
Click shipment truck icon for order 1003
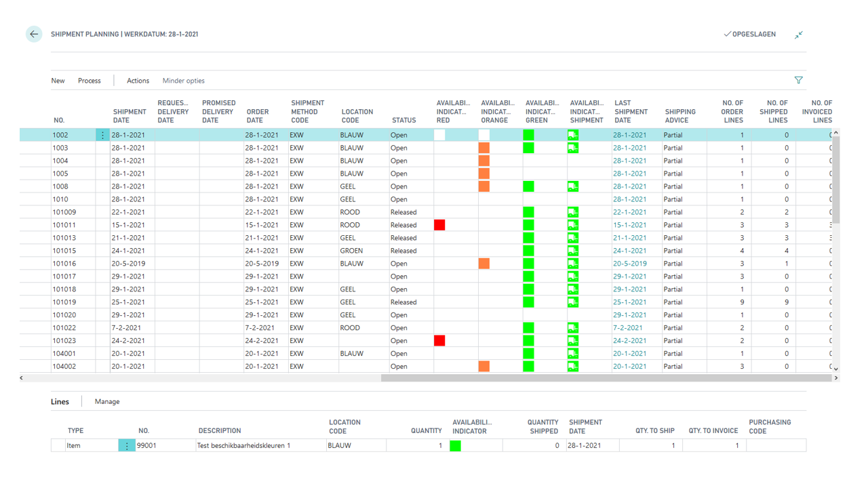click(573, 148)
